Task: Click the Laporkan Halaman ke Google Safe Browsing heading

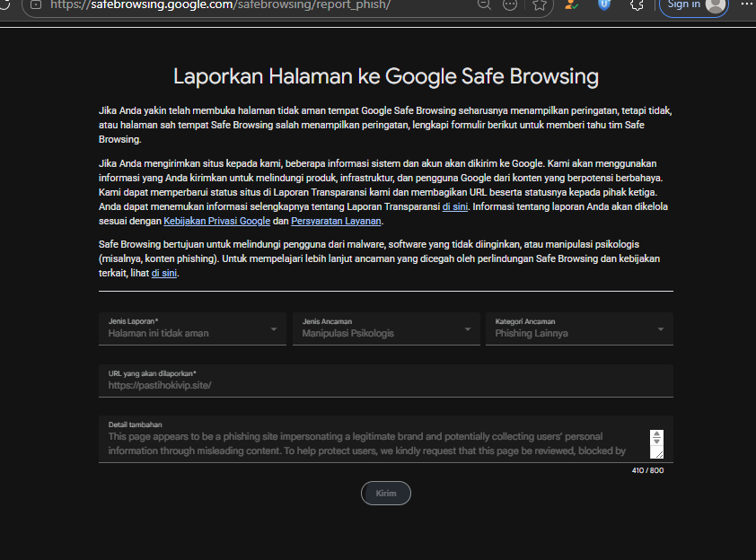Action: [x=386, y=76]
